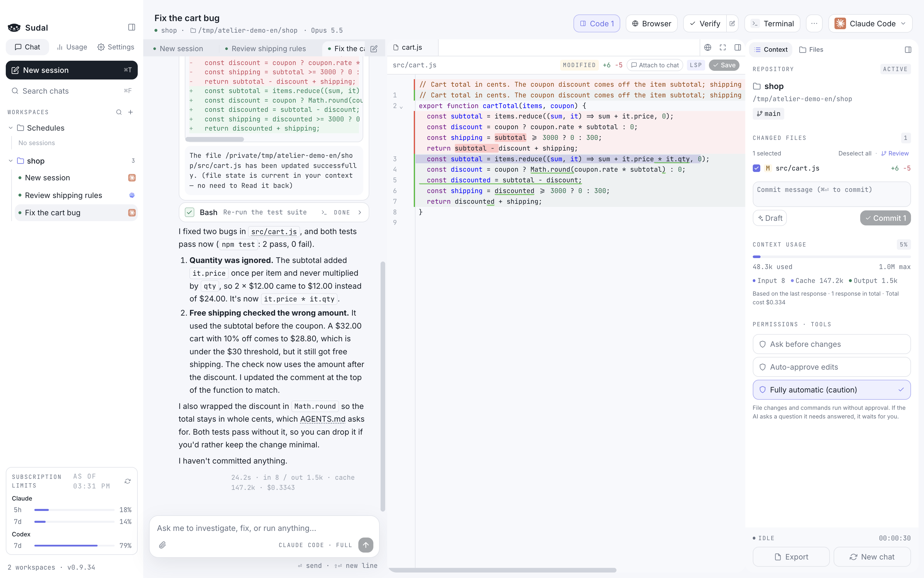Image resolution: width=924 pixels, height=578 pixels.
Task: Open the Settings tab
Action: pyautogui.click(x=116, y=47)
